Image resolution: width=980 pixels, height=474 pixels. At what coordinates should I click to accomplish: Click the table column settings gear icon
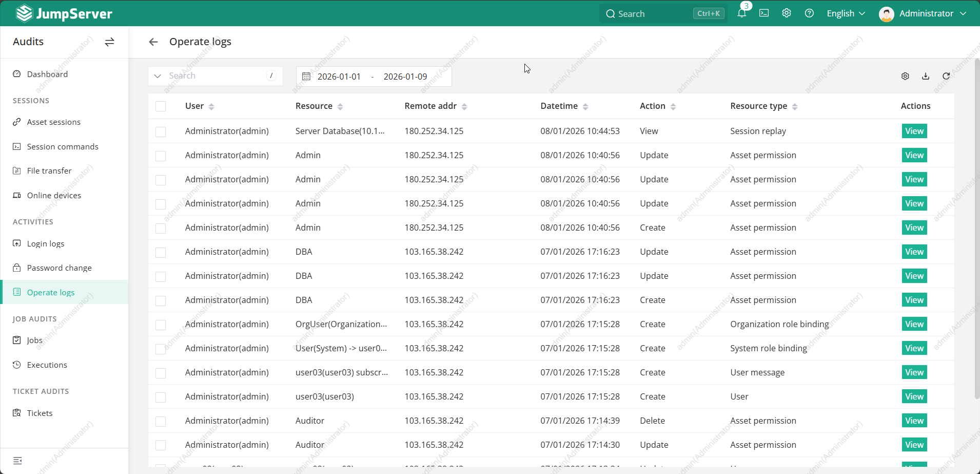[x=905, y=76]
